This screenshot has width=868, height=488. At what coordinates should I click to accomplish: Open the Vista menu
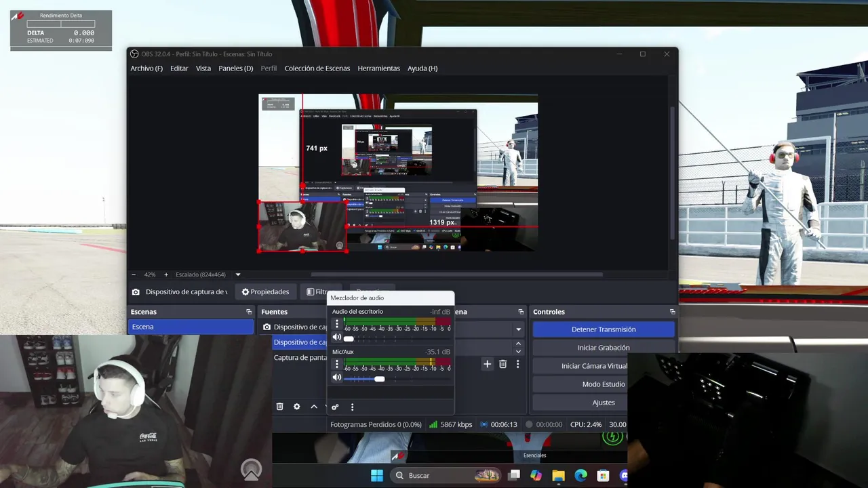pyautogui.click(x=203, y=68)
